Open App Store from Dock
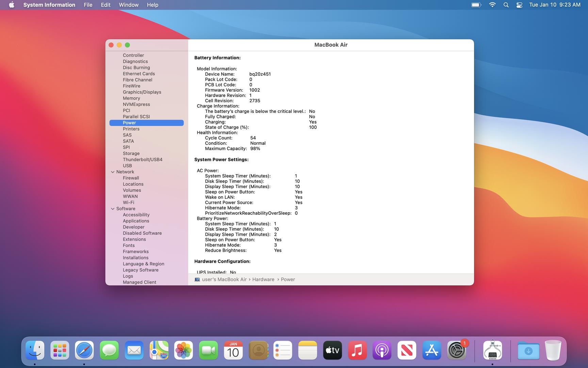This screenshot has height=368, width=588. click(432, 350)
